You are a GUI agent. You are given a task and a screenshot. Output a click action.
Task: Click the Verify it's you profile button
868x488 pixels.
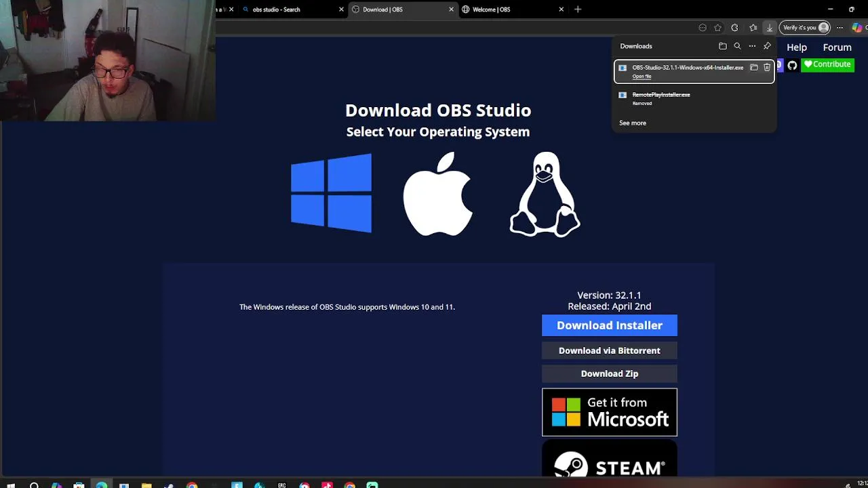point(806,28)
